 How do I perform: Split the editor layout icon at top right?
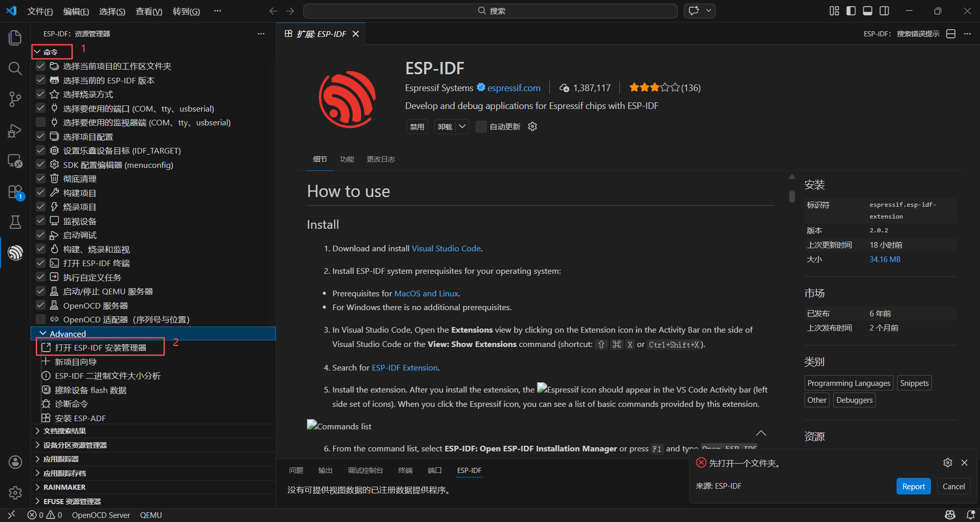coord(951,34)
